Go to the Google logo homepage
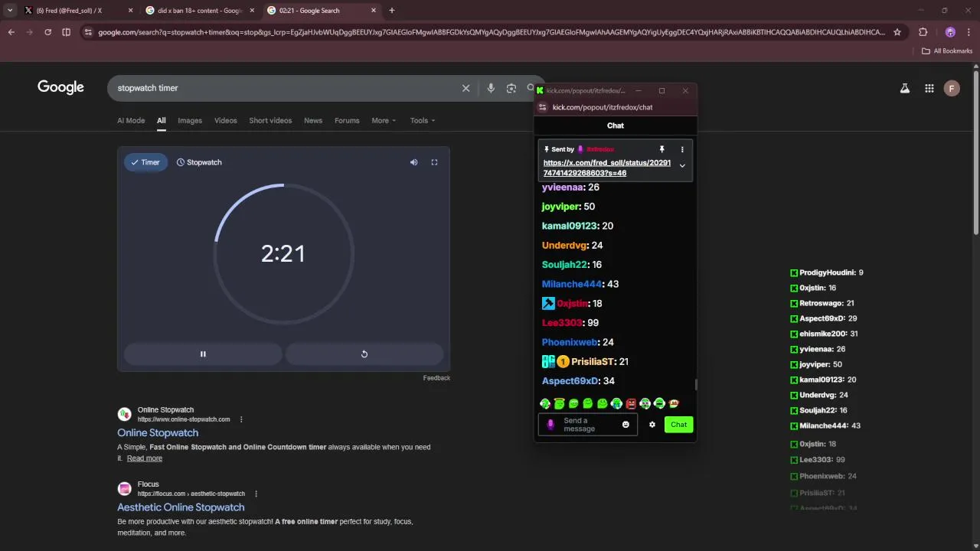 (60, 87)
